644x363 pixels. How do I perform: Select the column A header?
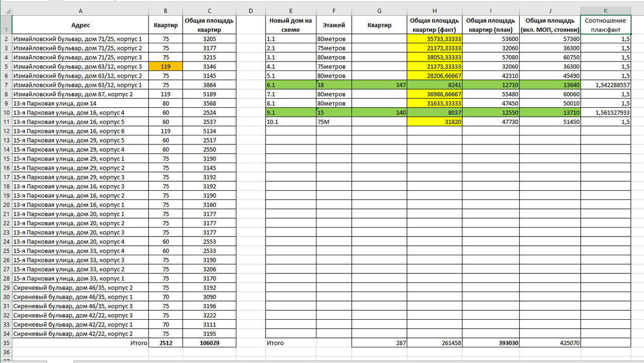click(80, 11)
